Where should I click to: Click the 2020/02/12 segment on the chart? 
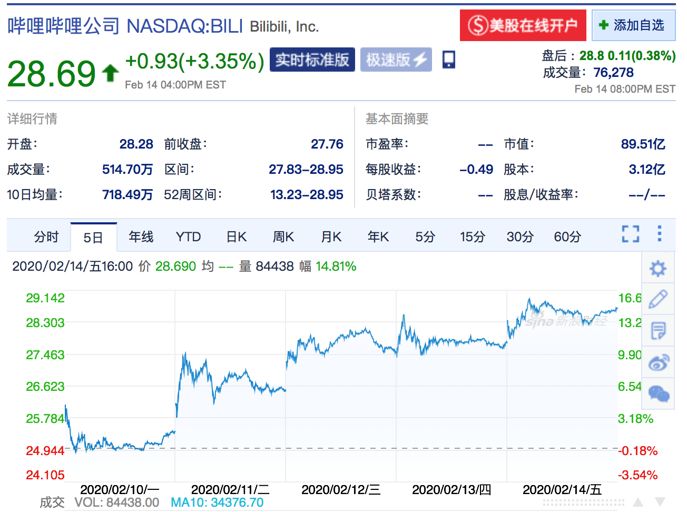click(x=341, y=385)
